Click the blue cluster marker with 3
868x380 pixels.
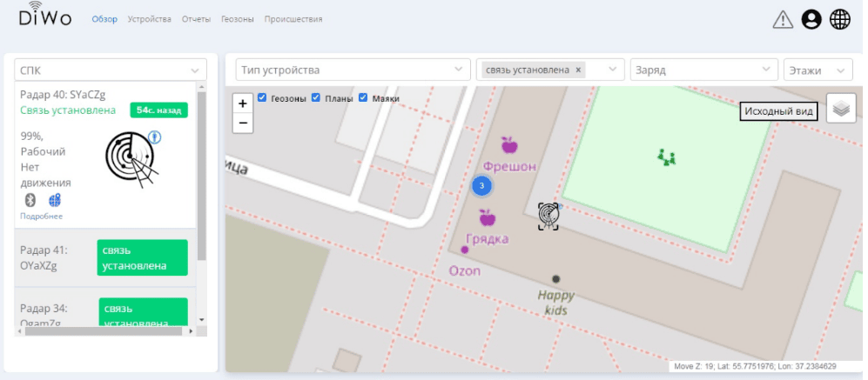point(481,185)
